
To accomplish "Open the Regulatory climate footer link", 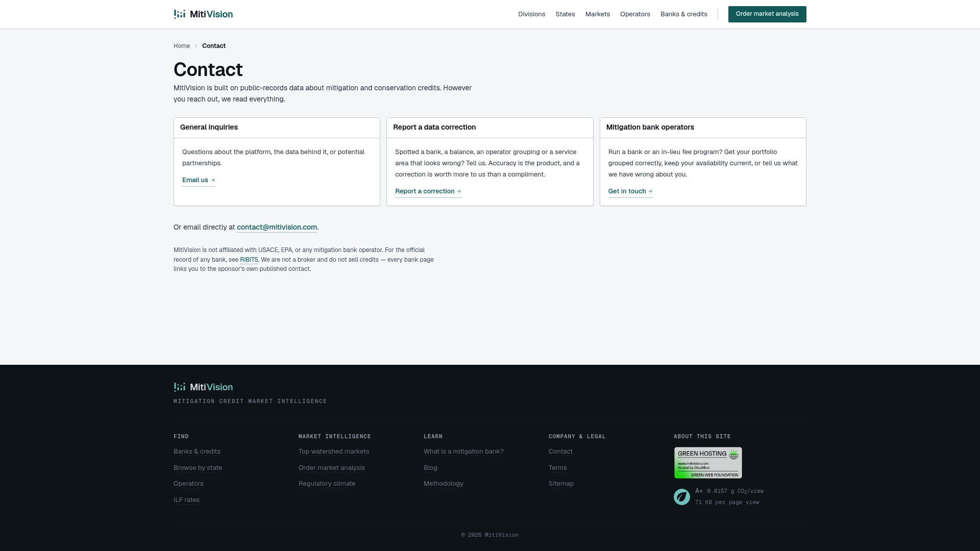I will point(327,484).
